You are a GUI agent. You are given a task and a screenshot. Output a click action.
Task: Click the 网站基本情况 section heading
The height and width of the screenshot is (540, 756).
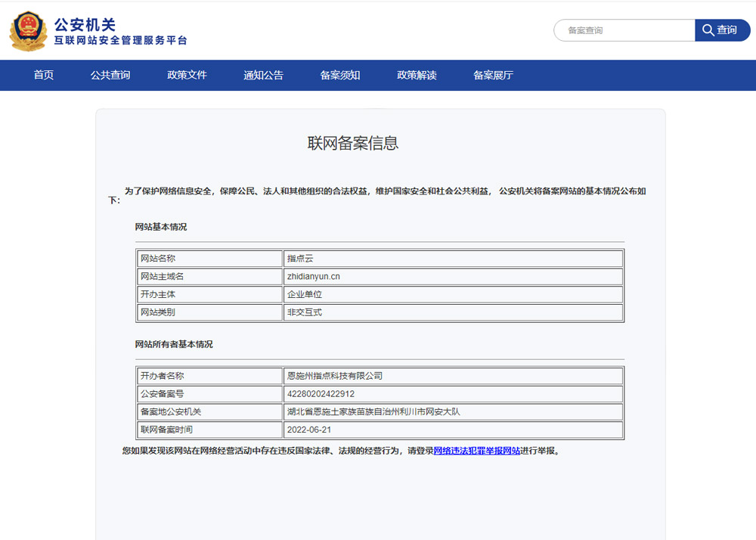(161, 227)
